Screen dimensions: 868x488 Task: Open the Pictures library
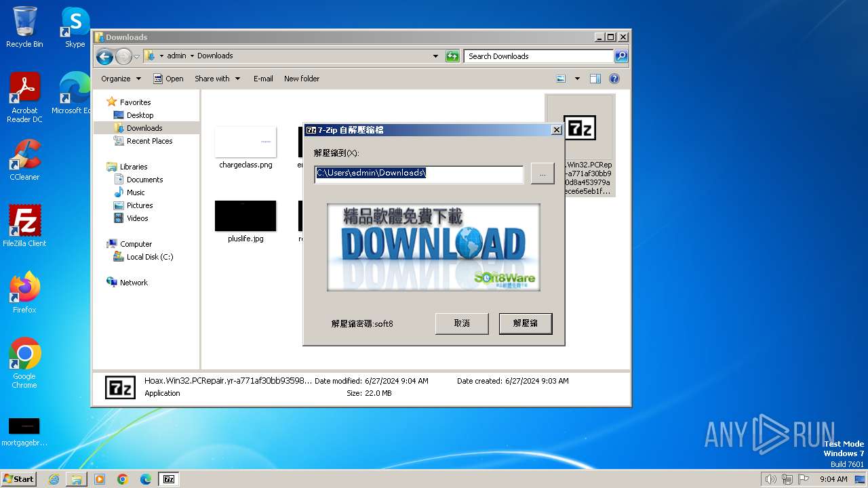(140, 205)
